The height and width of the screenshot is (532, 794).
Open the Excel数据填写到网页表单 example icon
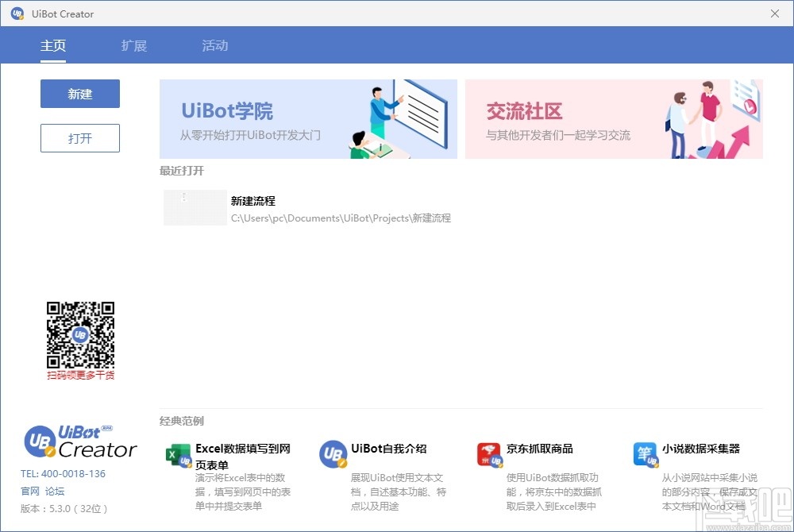pyautogui.click(x=179, y=455)
